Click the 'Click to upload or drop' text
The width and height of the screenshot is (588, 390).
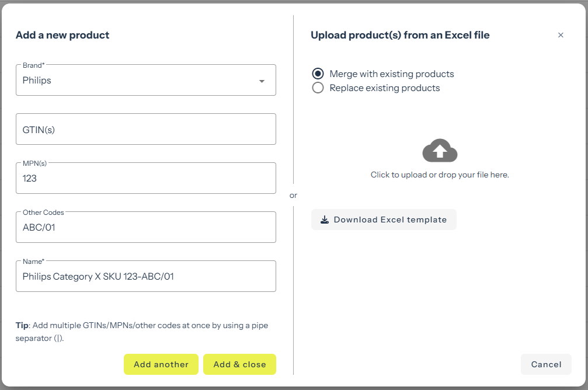[x=440, y=175]
